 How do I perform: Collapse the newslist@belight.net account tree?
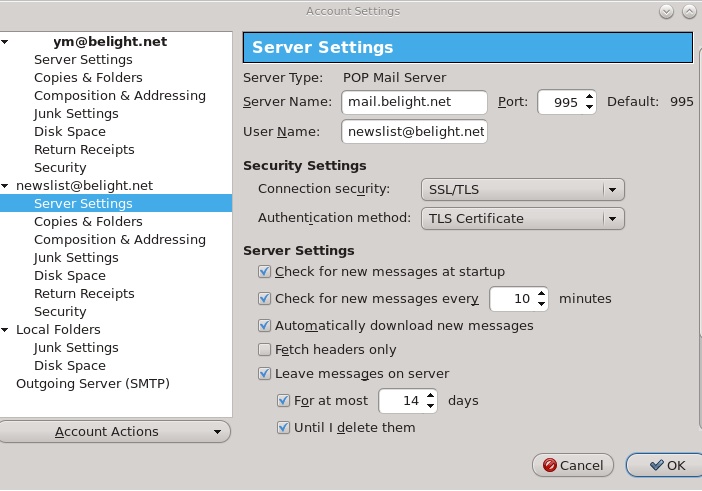[x=5, y=186]
